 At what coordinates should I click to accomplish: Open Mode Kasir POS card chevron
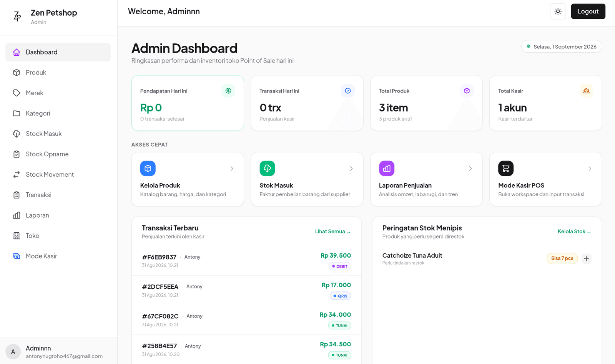[x=590, y=169]
